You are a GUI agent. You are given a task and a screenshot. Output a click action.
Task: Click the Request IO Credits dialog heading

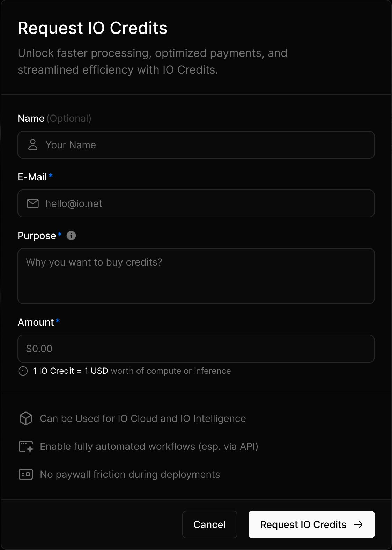(x=93, y=28)
